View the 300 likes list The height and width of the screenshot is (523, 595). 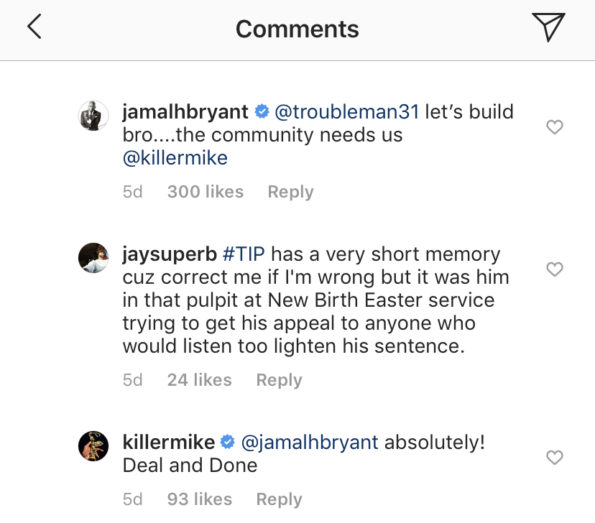(205, 192)
